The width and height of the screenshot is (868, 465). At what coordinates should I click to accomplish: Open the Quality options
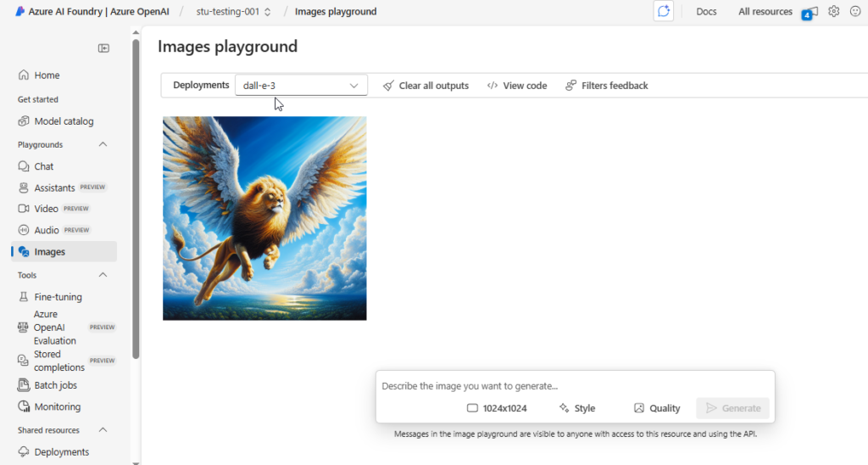657,408
